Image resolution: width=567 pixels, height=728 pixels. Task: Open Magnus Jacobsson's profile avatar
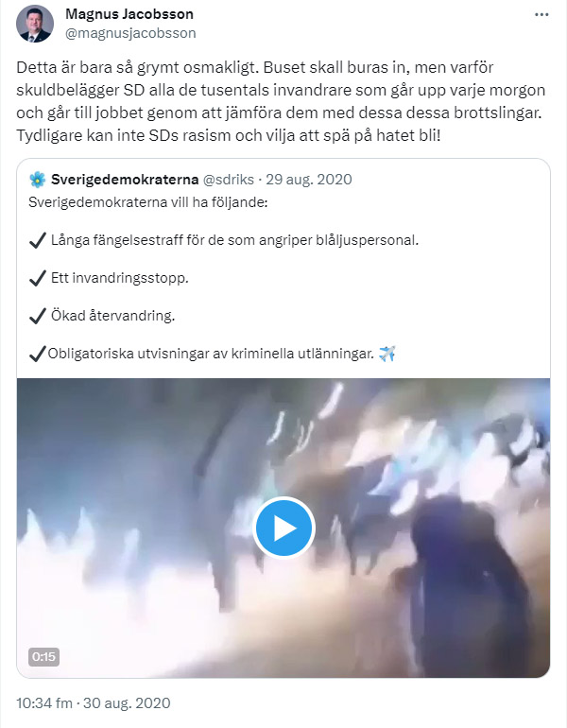point(35,24)
